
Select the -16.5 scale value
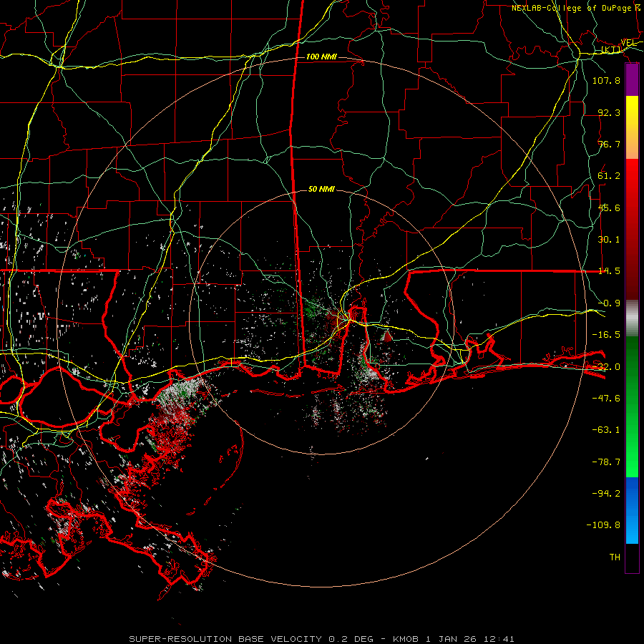click(606, 335)
